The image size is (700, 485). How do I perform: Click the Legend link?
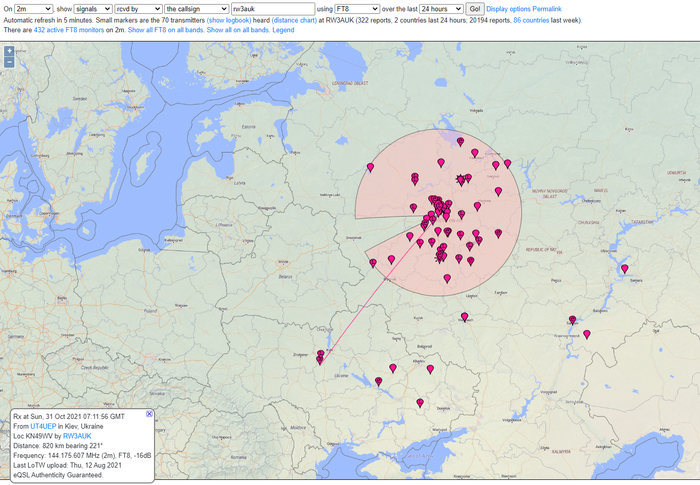coord(283,31)
